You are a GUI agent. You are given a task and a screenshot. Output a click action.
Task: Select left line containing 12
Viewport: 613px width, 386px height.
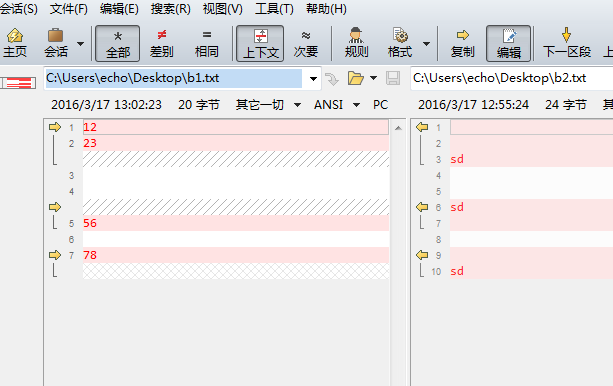236,127
